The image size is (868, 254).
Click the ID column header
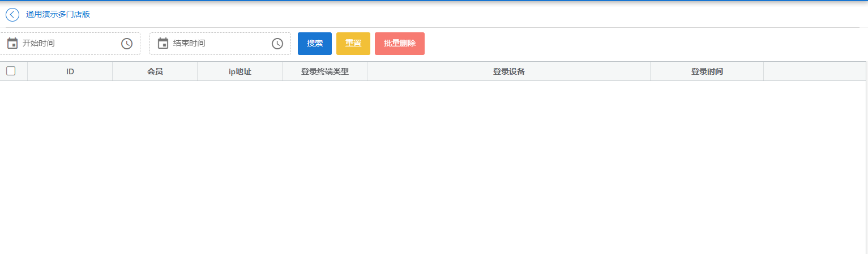70,71
